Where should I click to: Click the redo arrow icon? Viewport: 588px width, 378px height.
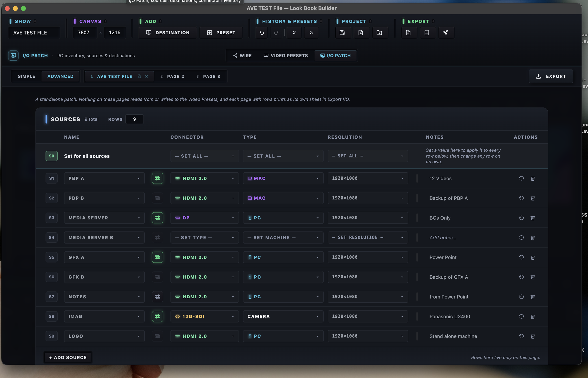[276, 33]
